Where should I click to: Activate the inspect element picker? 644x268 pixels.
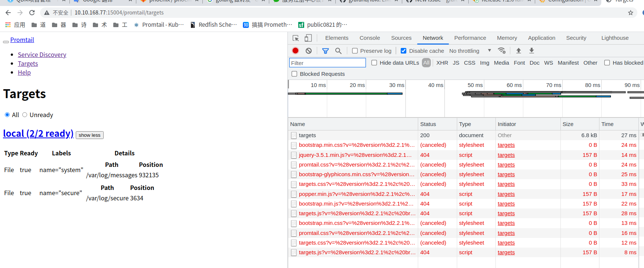click(296, 38)
